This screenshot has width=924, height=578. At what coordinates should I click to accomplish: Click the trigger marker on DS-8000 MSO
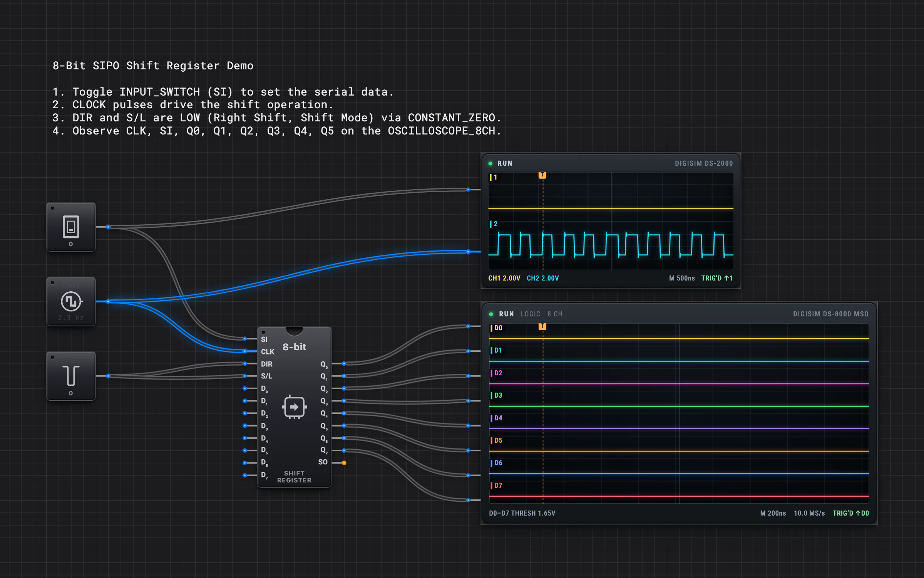click(x=542, y=327)
